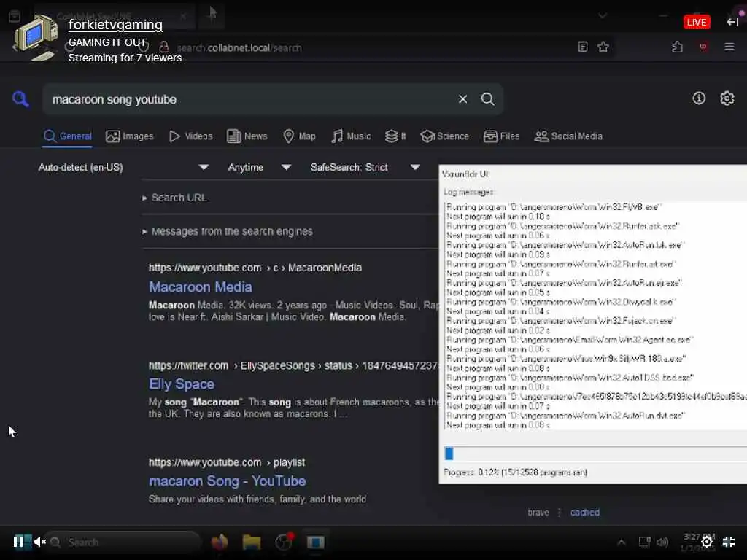Open the search engine info icon
Viewport: 747px width, 560px height.
[x=699, y=98]
